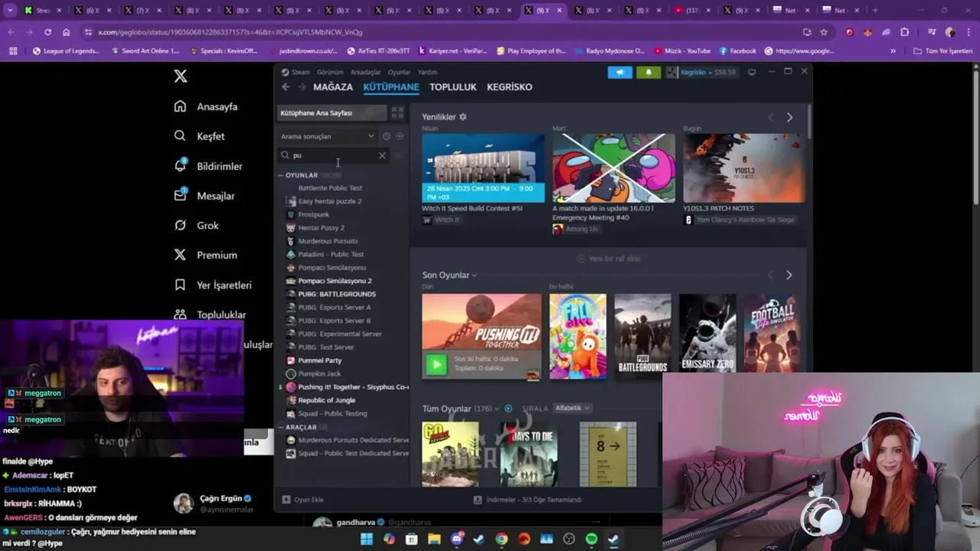Open advanced filter options beside search

[398, 155]
